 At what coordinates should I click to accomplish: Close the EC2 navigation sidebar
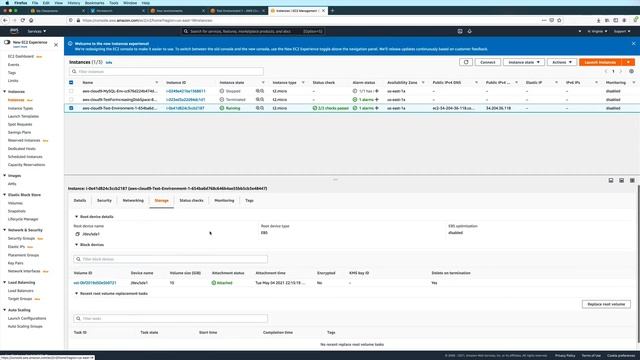(56, 44)
